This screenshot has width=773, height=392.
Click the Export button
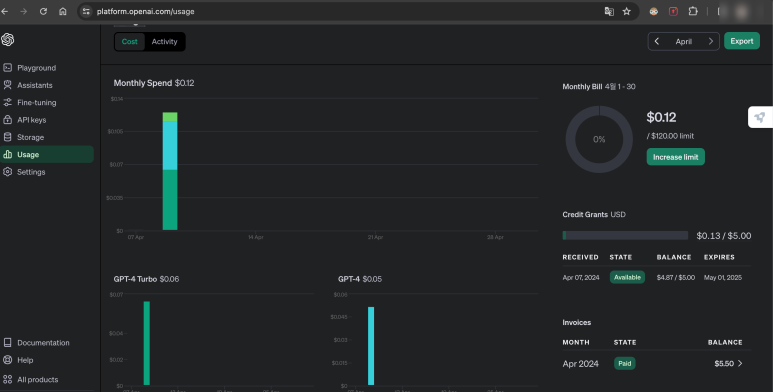click(741, 41)
